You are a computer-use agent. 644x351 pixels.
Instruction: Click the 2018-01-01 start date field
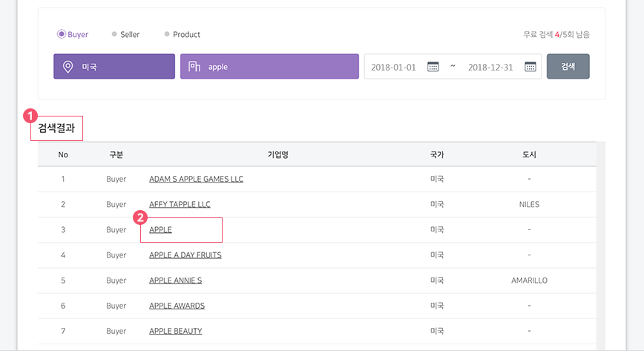pyautogui.click(x=393, y=68)
